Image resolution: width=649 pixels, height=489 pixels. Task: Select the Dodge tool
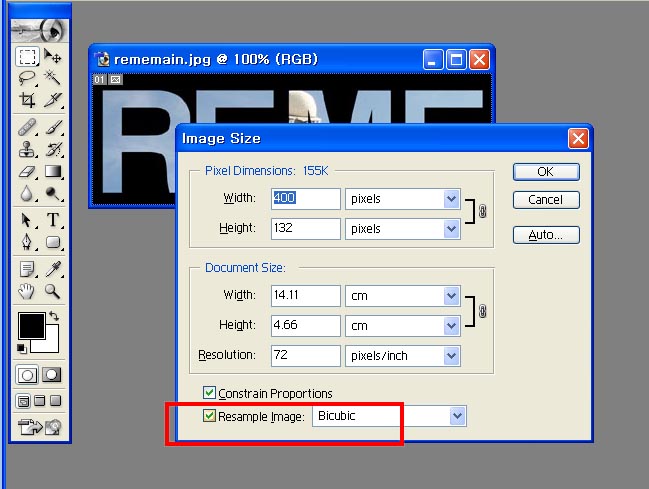click(53, 193)
